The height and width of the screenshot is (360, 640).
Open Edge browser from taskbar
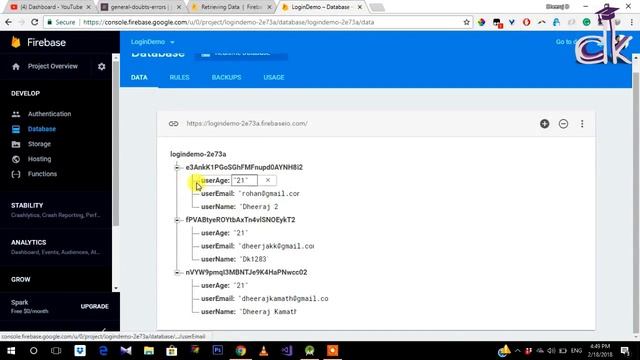[x=103, y=351]
